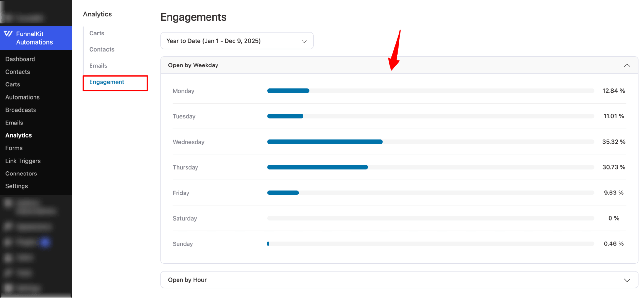The width and height of the screenshot is (644, 298).
Task: Open the Year to Date date range selector
Action: pos(237,41)
